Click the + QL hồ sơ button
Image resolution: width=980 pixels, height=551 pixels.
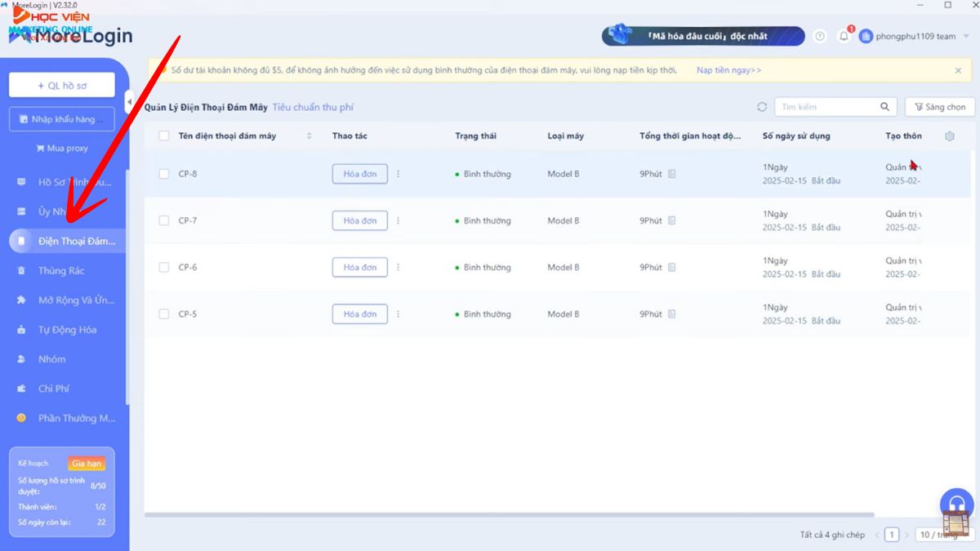click(x=62, y=85)
